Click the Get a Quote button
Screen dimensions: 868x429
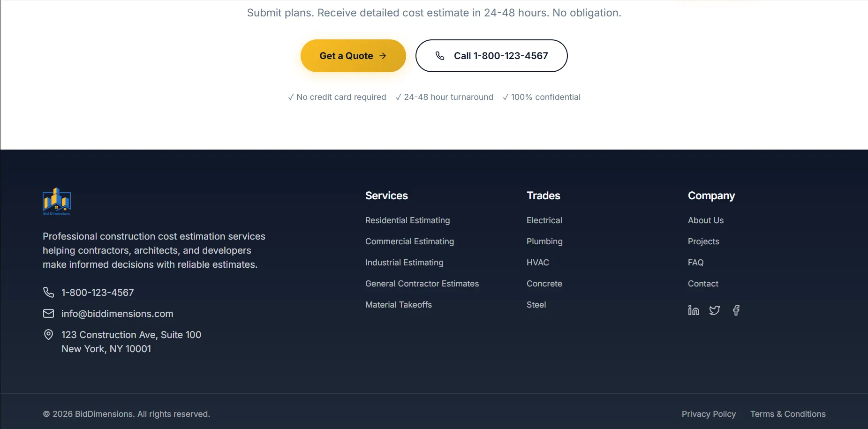click(x=353, y=56)
